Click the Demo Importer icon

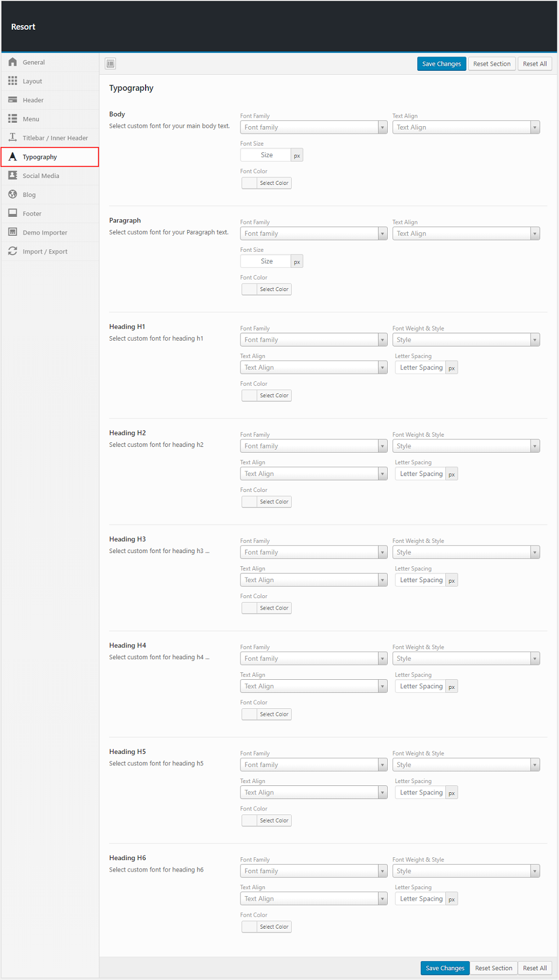point(13,232)
